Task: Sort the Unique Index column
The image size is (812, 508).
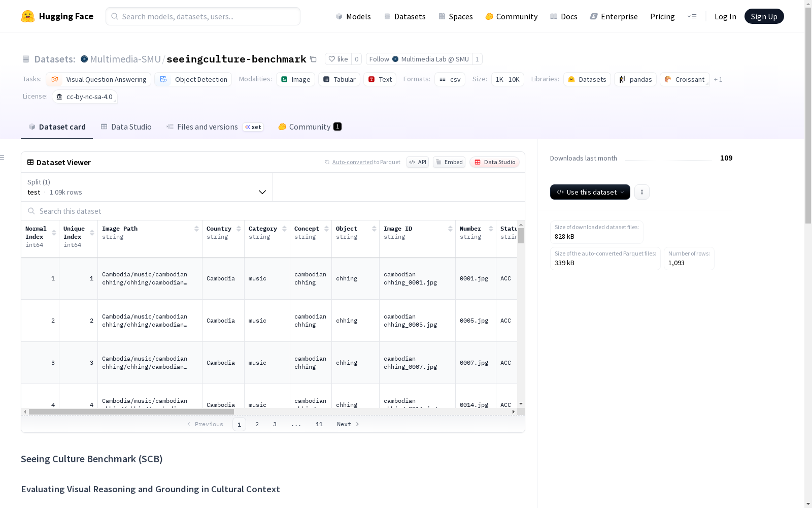Action: (x=92, y=233)
